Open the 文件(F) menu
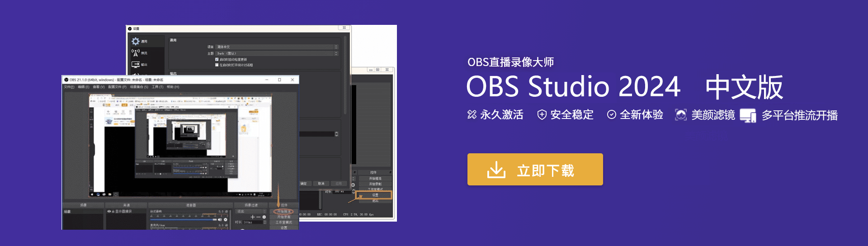The image size is (868, 246). (69, 87)
